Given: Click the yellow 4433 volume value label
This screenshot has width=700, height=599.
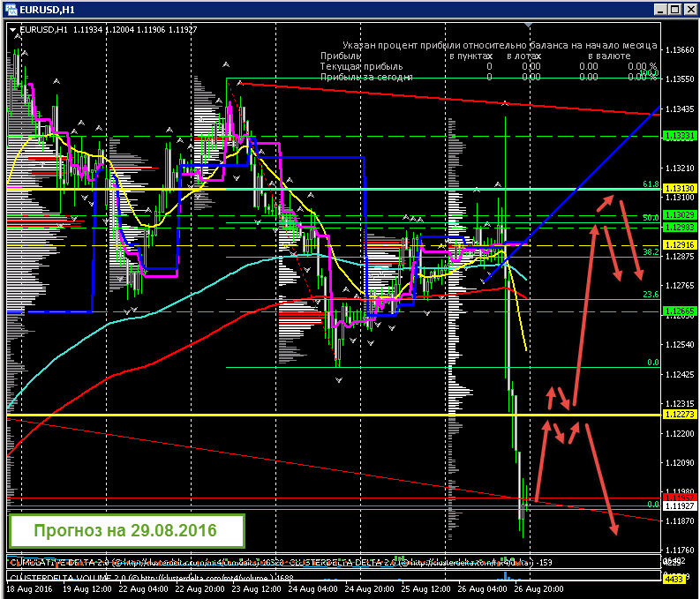Looking at the screenshot, I should [x=674, y=579].
